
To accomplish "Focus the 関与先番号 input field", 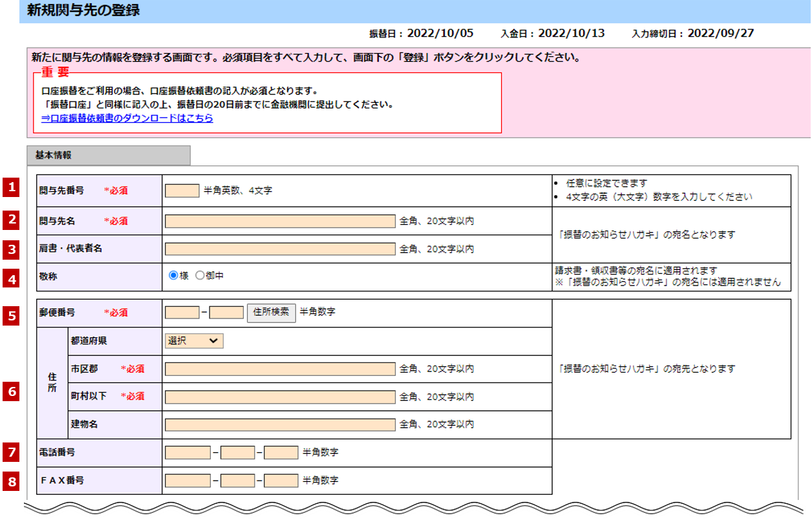I will point(182,191).
